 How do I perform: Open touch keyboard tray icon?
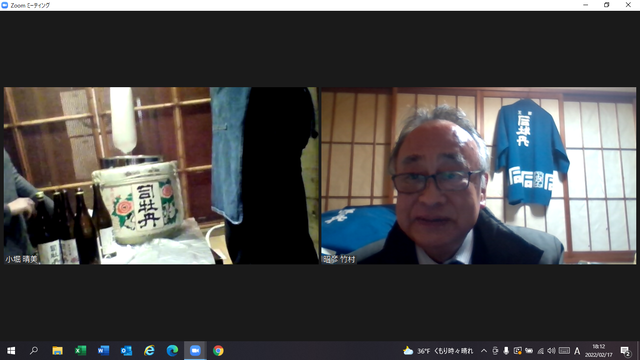click(x=564, y=351)
